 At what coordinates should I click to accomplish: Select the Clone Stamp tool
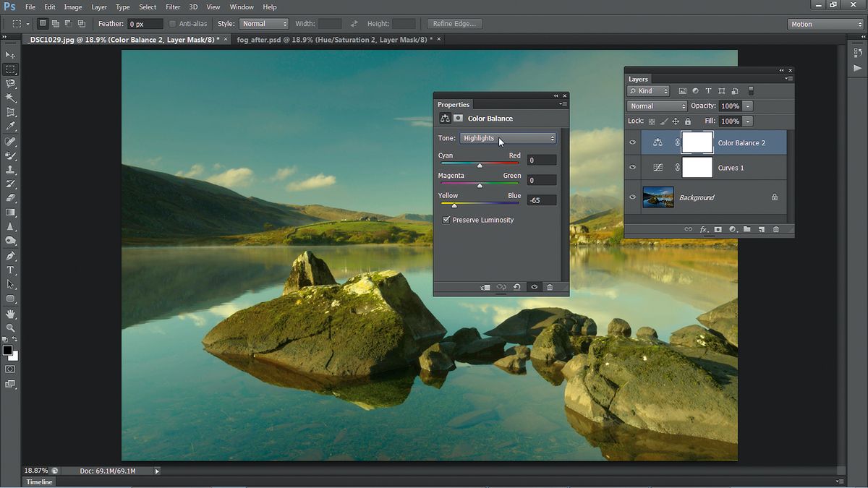point(10,170)
